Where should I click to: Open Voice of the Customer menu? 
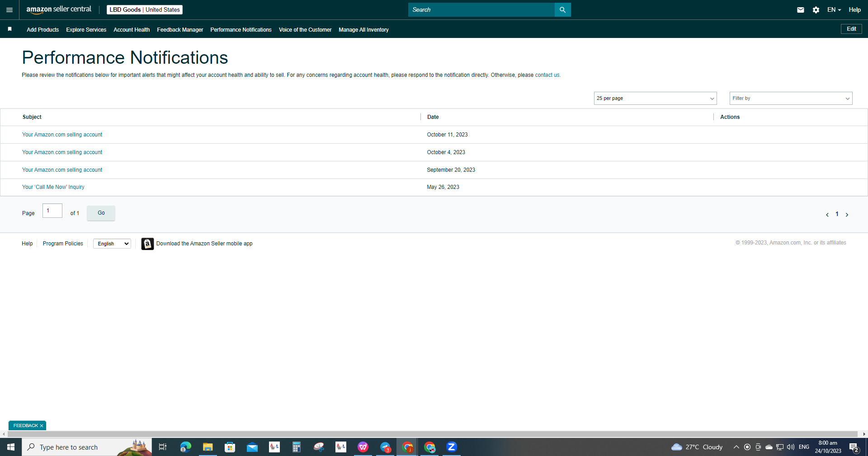click(x=305, y=30)
